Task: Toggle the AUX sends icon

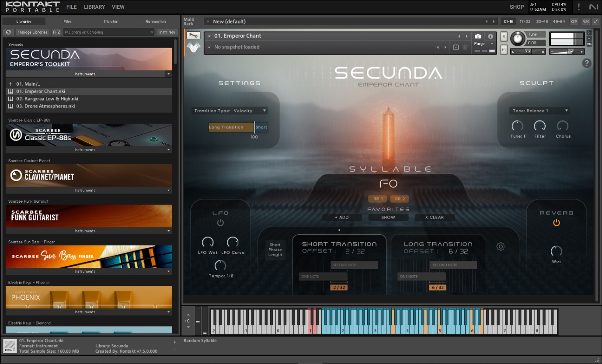Action: click(x=585, y=21)
